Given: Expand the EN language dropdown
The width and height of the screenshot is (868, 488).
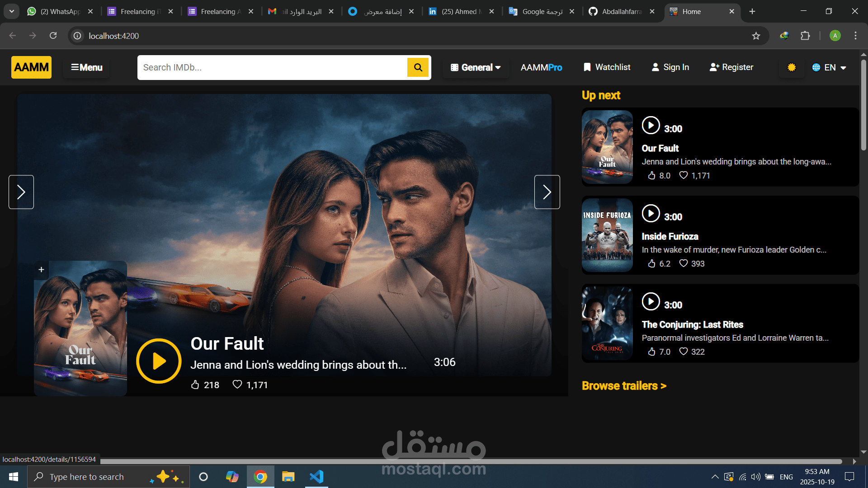Looking at the screenshot, I should [x=829, y=67].
